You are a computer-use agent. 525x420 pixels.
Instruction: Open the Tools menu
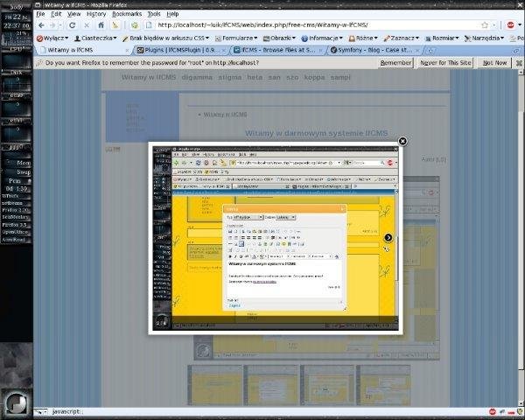(x=154, y=14)
